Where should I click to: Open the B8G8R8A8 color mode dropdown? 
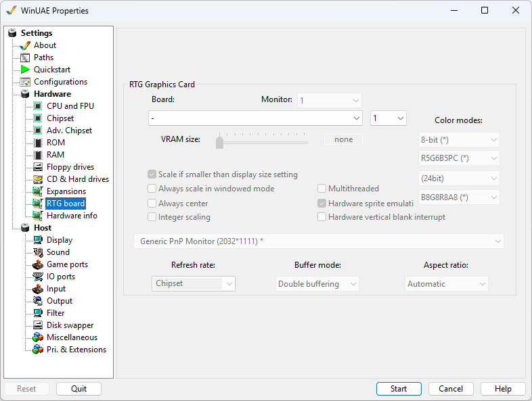click(459, 197)
